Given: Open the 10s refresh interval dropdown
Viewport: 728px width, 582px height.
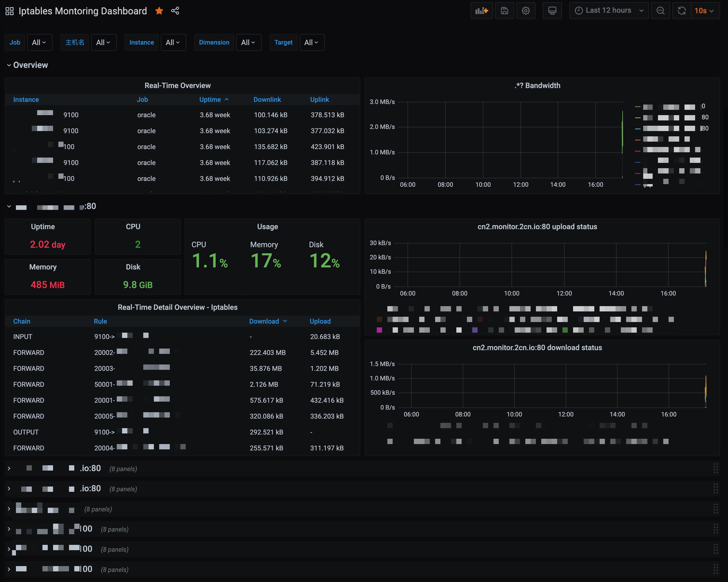Looking at the screenshot, I should 704,11.
